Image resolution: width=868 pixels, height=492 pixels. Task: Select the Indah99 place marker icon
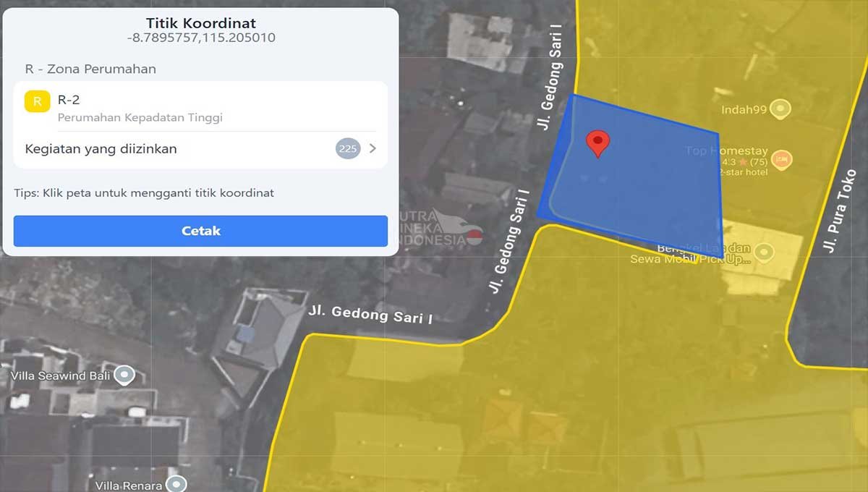[x=780, y=110]
